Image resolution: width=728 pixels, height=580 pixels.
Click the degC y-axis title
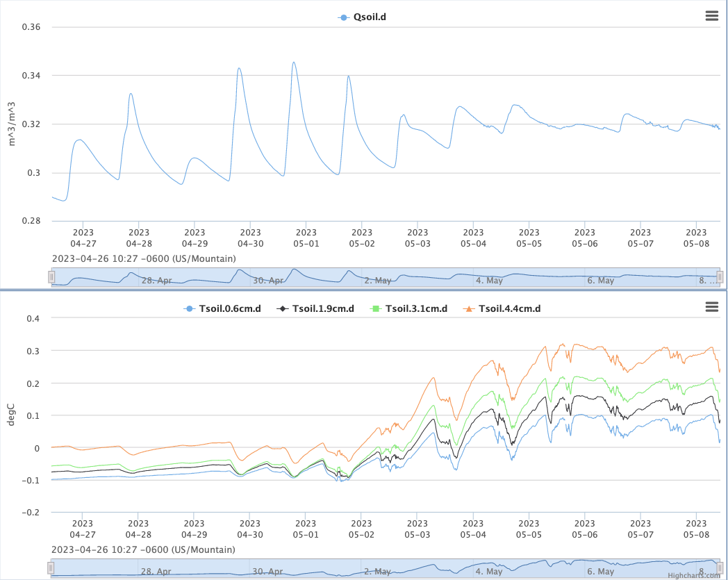tap(12, 414)
